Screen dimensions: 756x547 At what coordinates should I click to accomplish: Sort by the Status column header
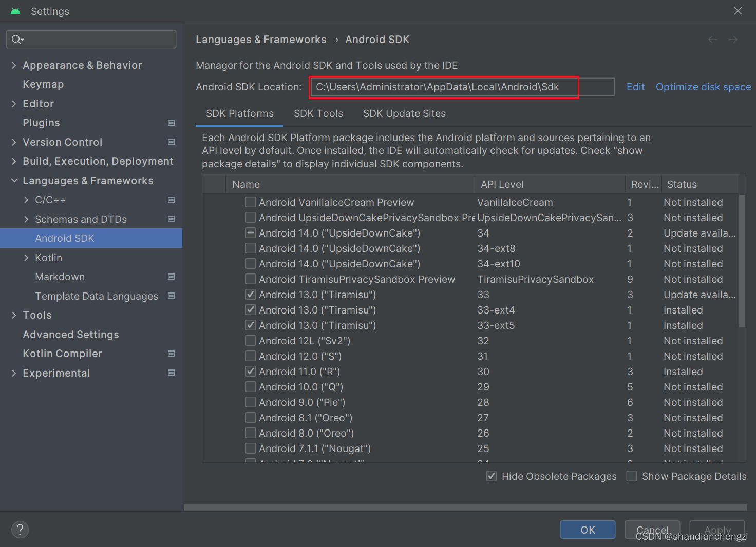pyautogui.click(x=700, y=184)
